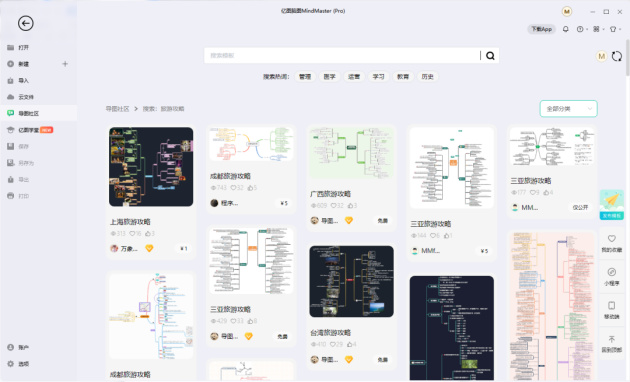Viewport: 630px width, 382px height.
Task: Click the plus icon beside 新建
Action: (x=65, y=64)
